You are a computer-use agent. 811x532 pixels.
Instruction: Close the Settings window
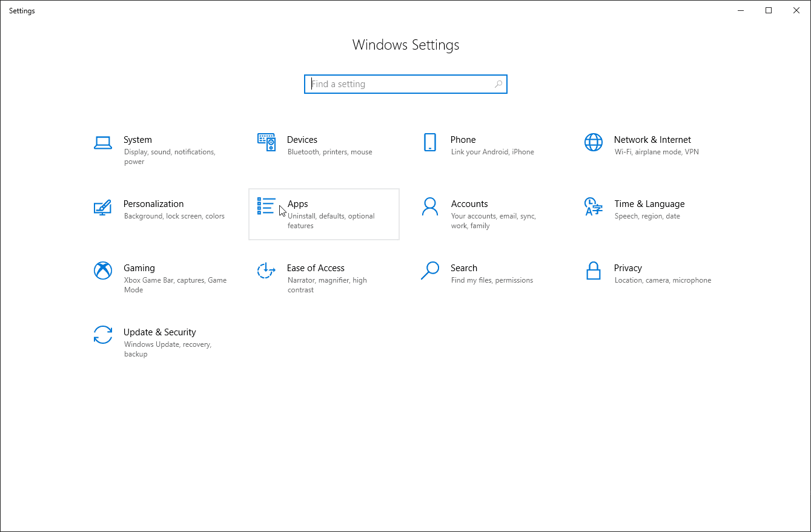[796, 10]
